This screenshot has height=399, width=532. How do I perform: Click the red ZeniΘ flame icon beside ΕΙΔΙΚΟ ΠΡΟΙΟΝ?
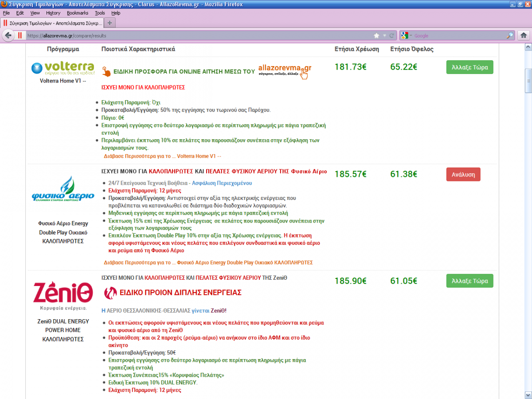110,293
